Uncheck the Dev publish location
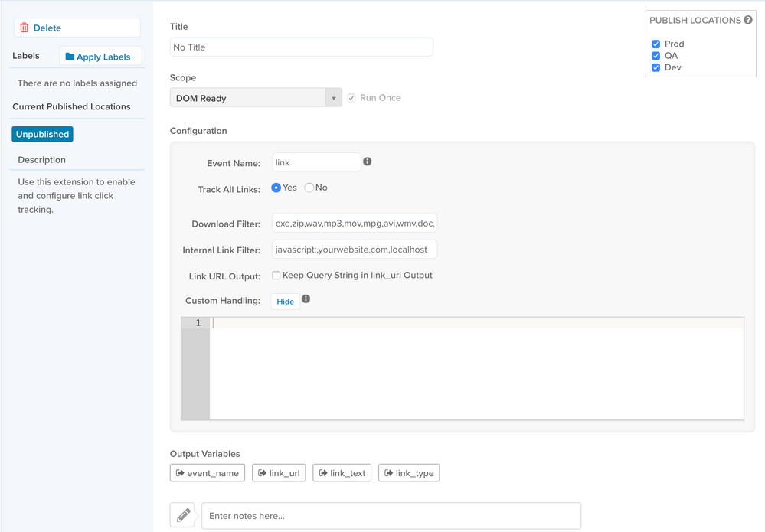 (655, 67)
